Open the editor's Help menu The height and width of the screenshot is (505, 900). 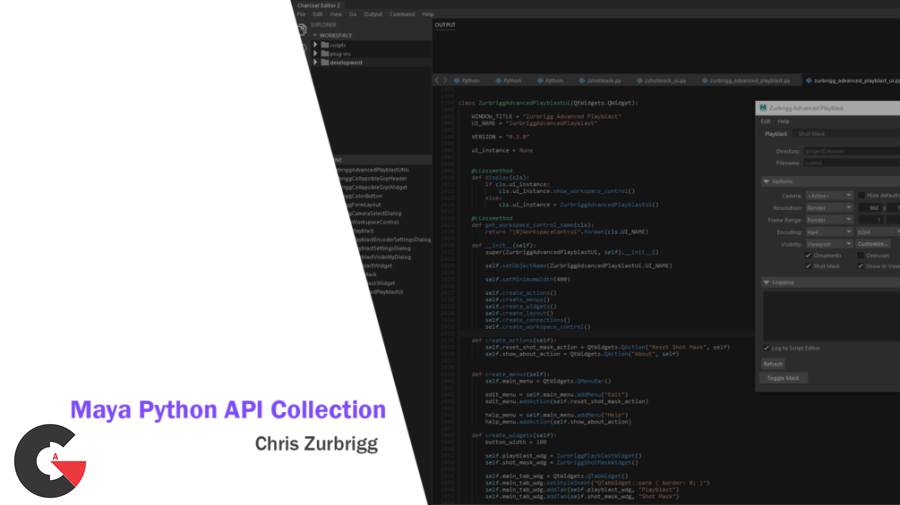[428, 14]
